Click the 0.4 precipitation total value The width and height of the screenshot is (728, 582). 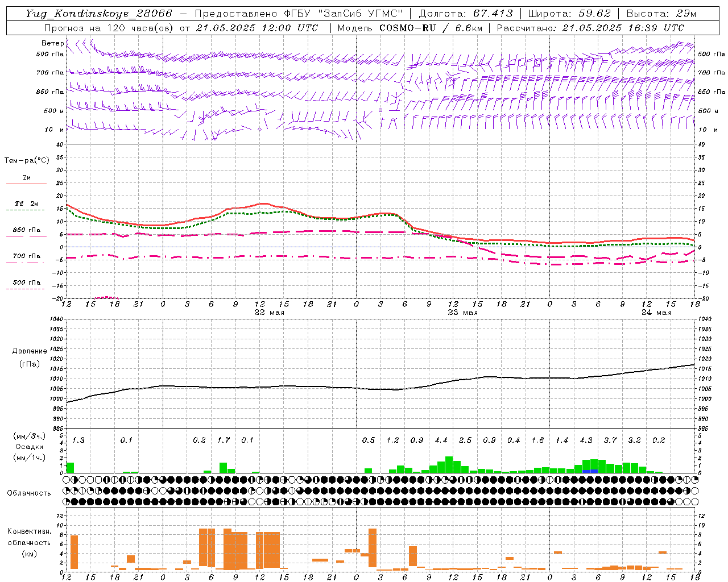514,440
